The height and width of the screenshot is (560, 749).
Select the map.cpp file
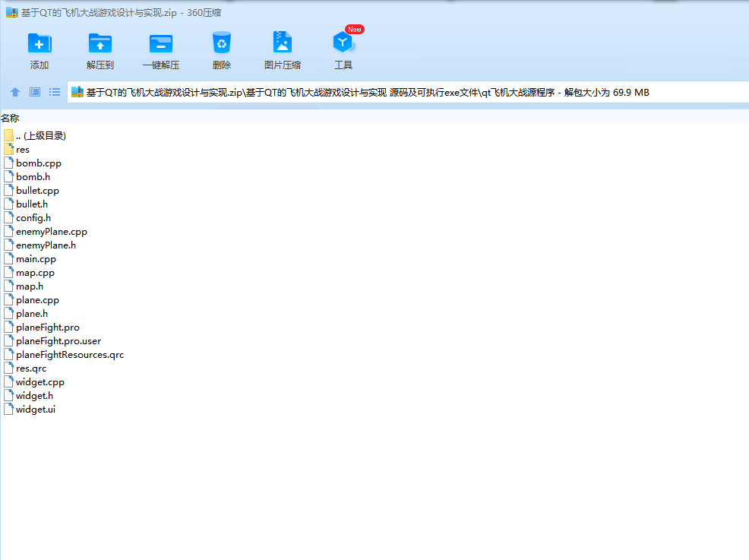tap(36, 273)
